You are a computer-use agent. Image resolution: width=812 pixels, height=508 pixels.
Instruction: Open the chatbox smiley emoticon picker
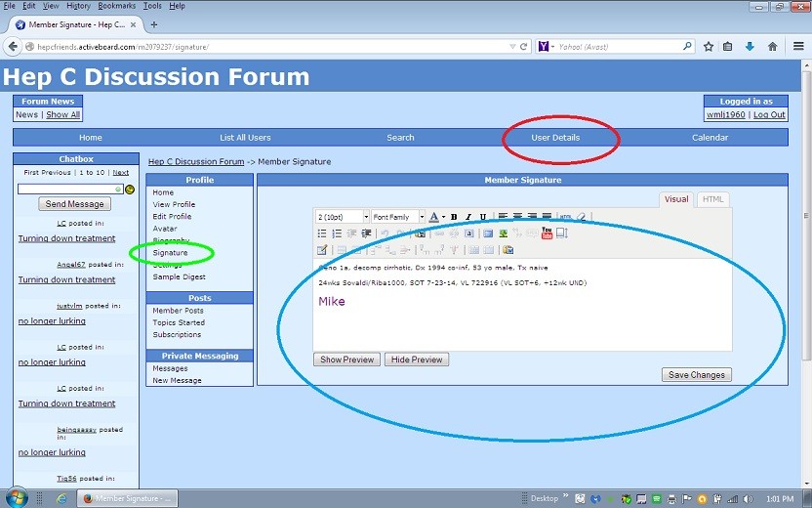(x=130, y=189)
